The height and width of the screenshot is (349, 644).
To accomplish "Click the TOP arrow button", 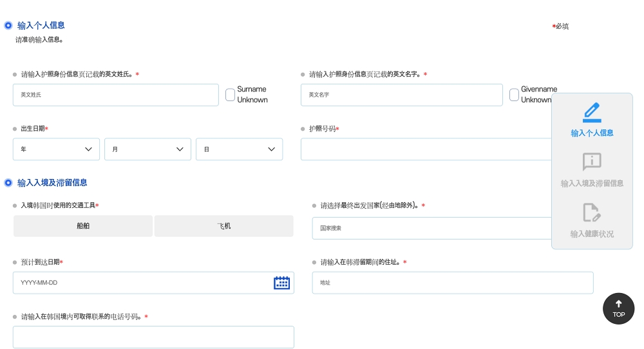I will (x=618, y=309).
